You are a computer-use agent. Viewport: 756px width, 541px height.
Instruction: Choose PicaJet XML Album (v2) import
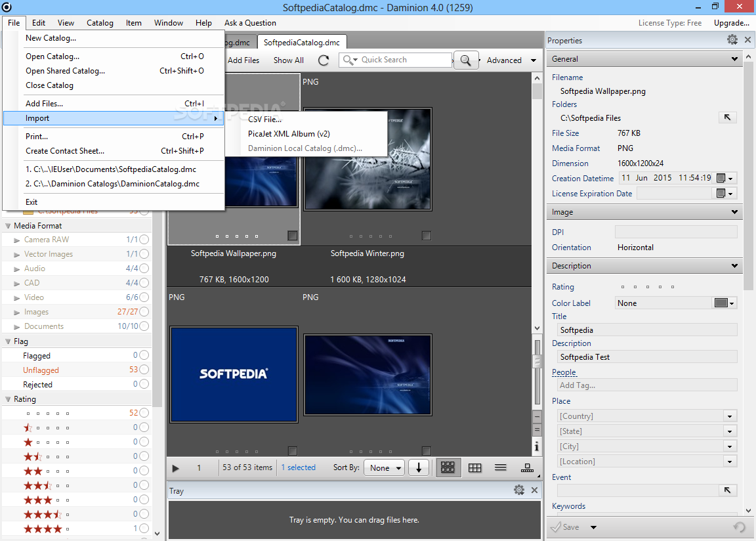[x=289, y=133]
